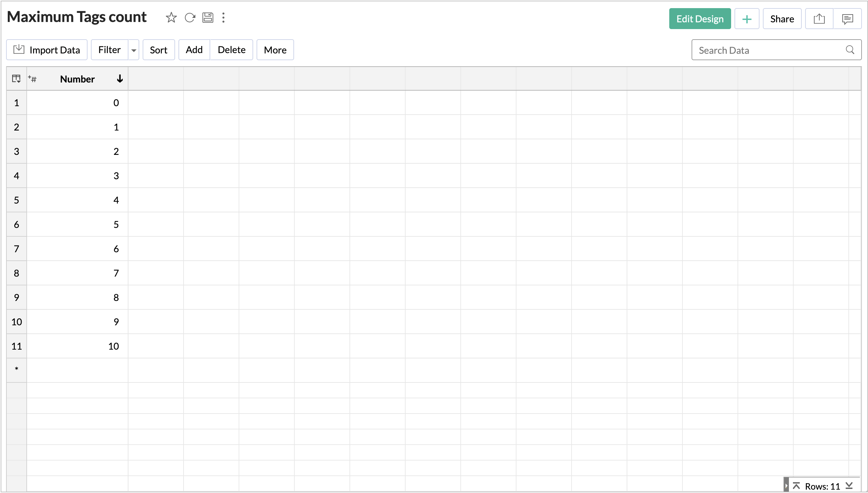Open the More options menu
This screenshot has height=493, width=868.
click(x=275, y=50)
